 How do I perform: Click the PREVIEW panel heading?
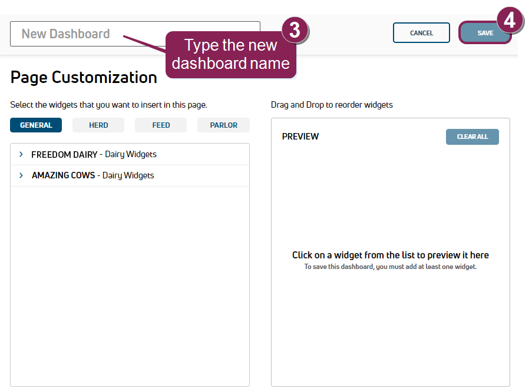pyautogui.click(x=300, y=137)
